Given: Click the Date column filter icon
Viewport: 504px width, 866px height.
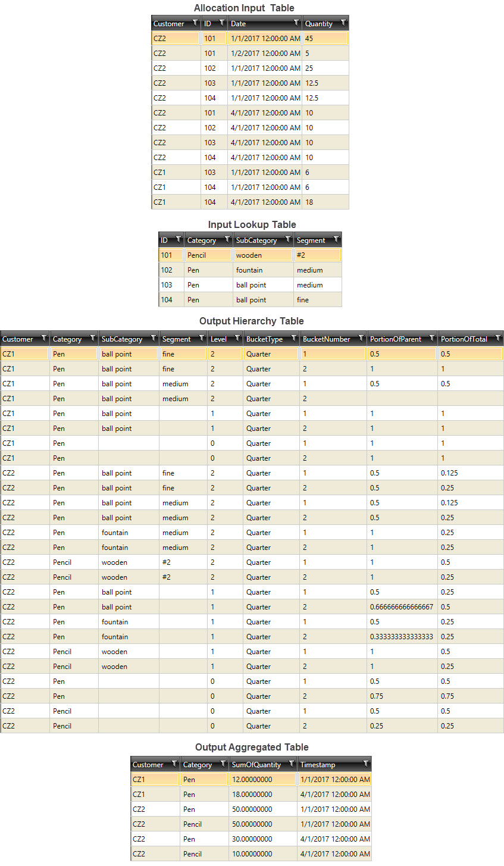Looking at the screenshot, I should click(x=296, y=23).
